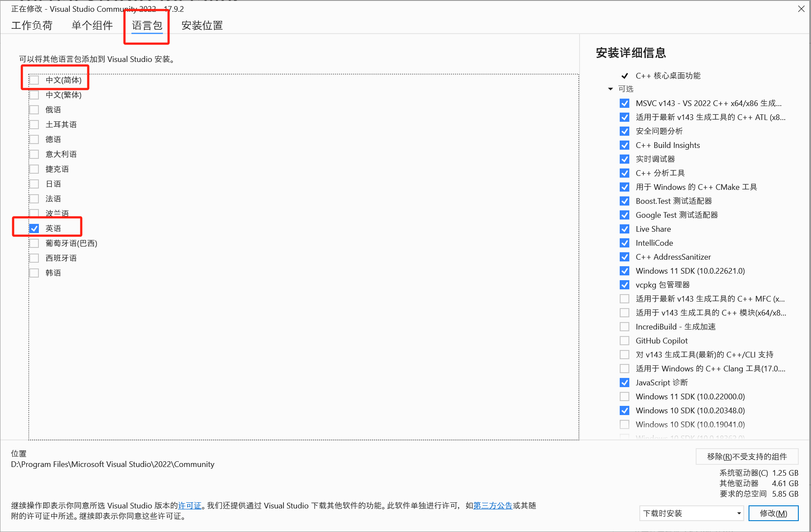
Task: Uncheck Google Test 测试适配器
Action: (625, 215)
